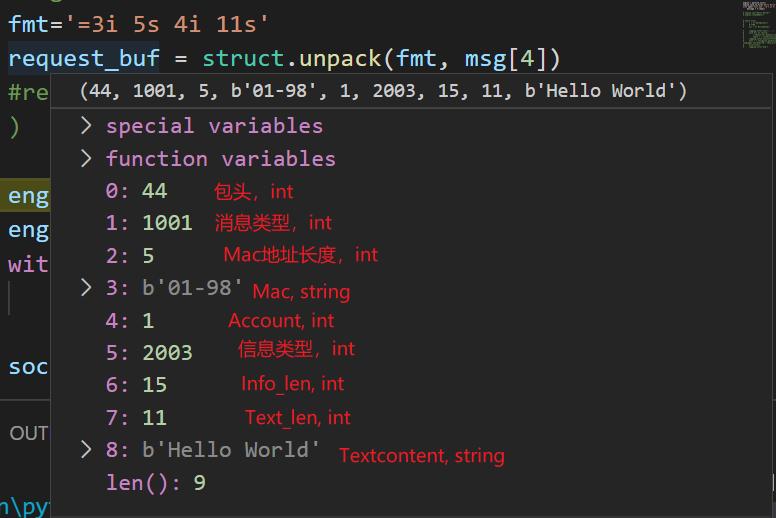
Task: Click the tuple value summary line in hover
Action: tap(383, 91)
